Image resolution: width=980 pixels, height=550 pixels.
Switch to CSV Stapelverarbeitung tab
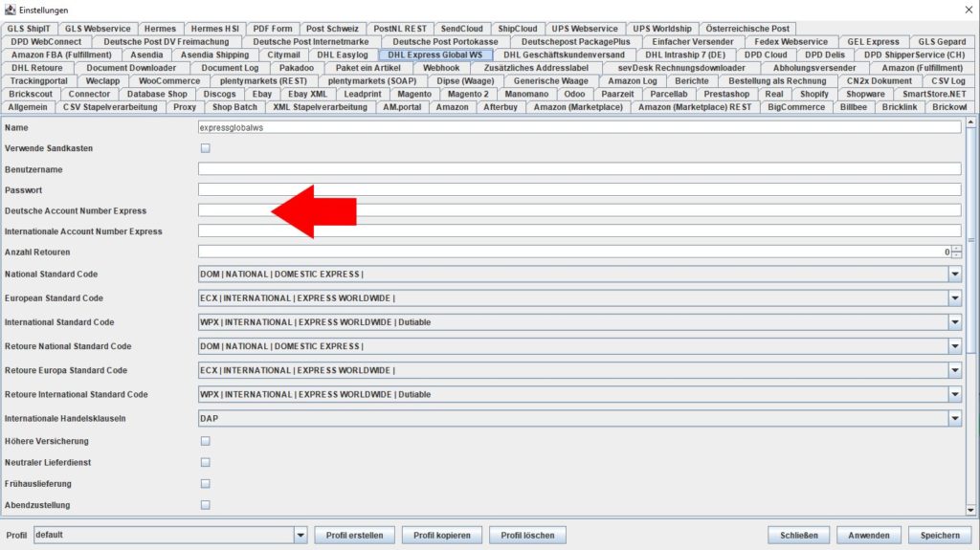click(110, 107)
